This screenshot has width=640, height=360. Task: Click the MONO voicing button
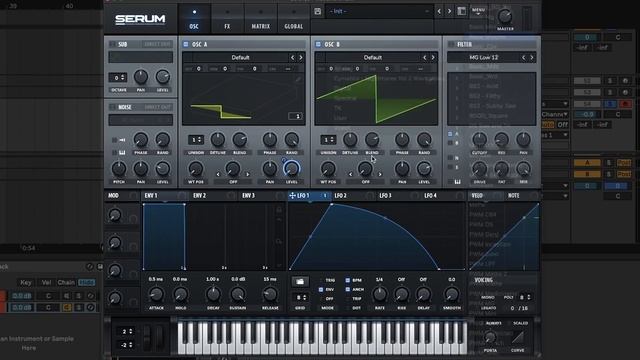click(488, 297)
